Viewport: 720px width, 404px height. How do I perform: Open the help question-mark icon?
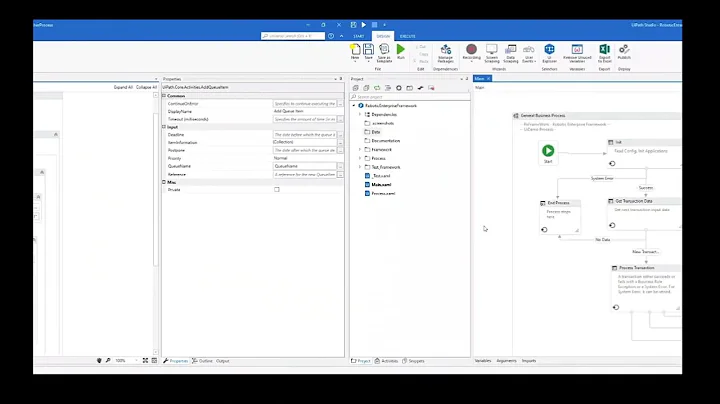click(x=331, y=36)
